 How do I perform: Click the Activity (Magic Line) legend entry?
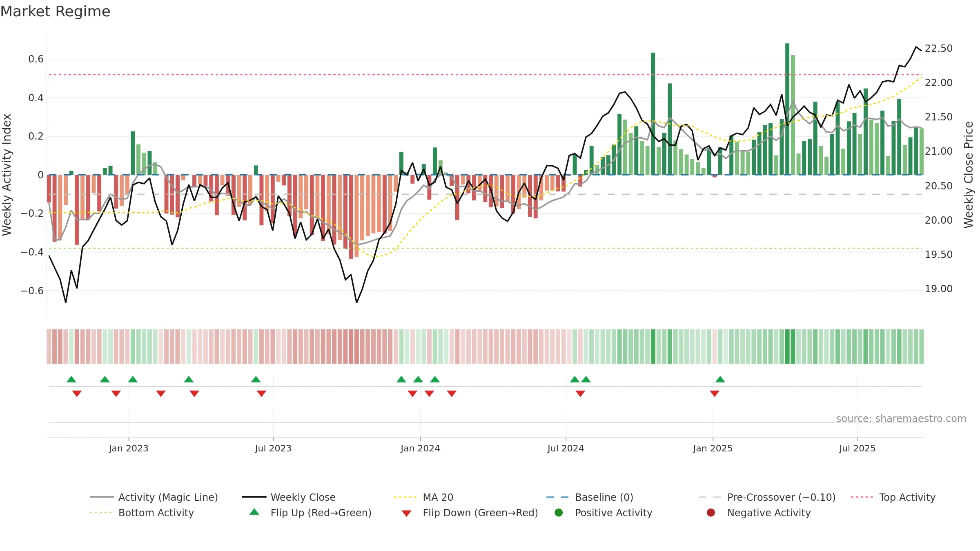coord(154,497)
